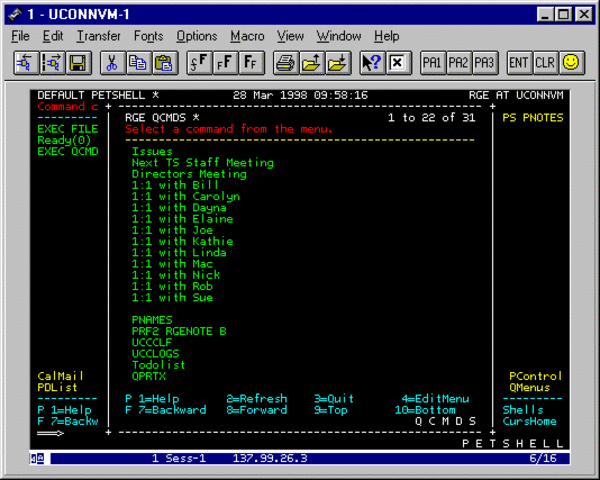The image size is (600, 480).
Task: Select the Todolist entry
Action: tap(158, 365)
